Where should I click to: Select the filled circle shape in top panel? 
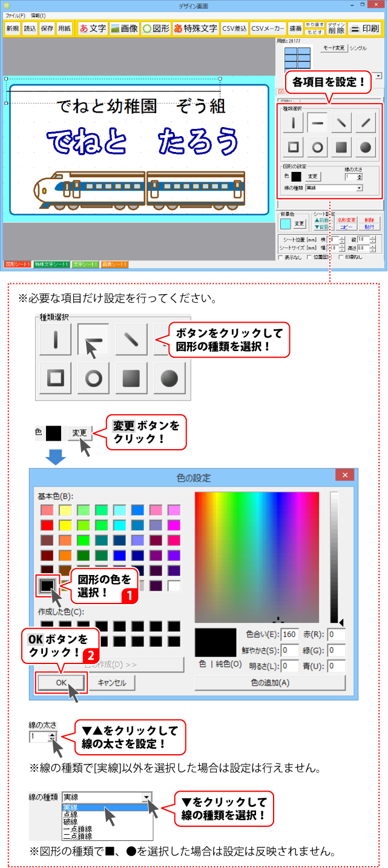365,147
